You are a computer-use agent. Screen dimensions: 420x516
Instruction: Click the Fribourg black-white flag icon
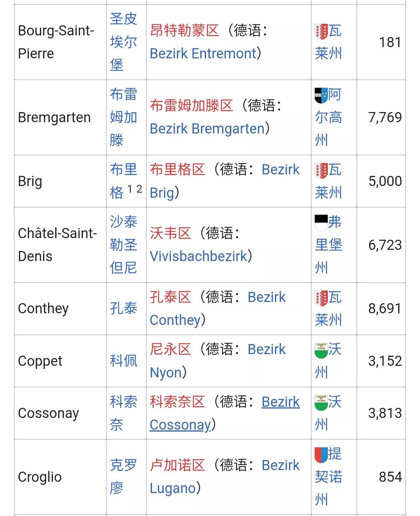321,222
